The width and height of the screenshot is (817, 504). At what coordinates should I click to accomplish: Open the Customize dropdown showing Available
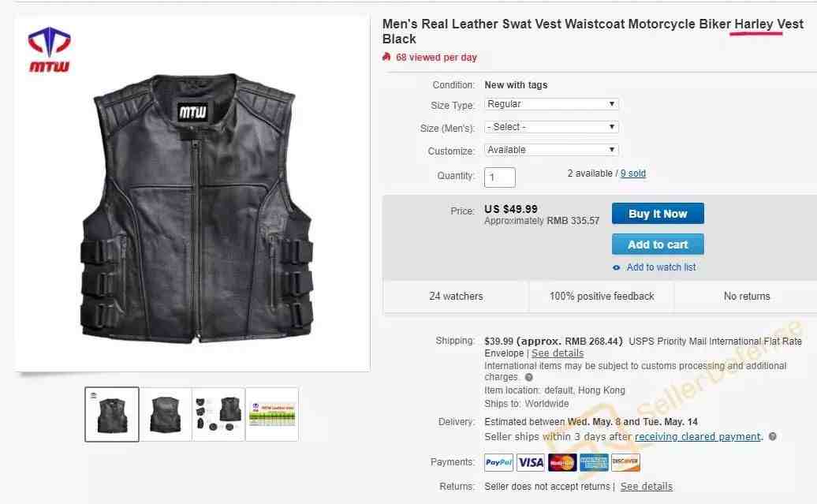point(551,150)
